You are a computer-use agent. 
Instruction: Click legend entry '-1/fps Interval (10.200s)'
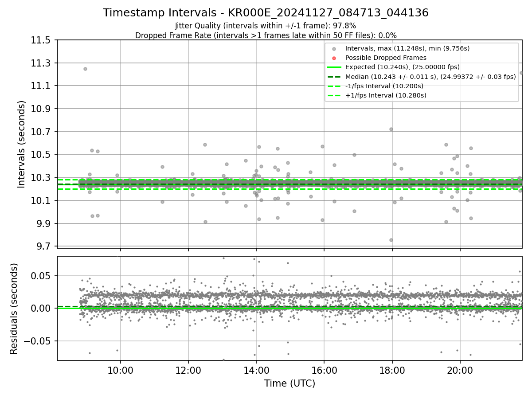tap(384, 86)
